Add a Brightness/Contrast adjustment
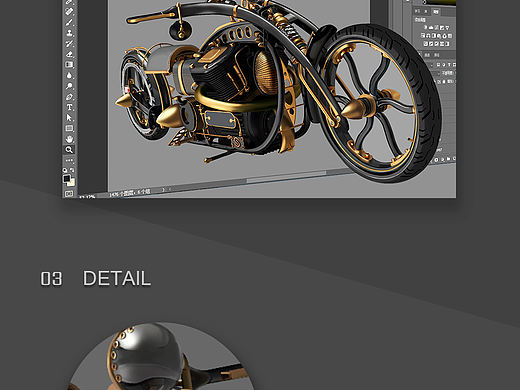 [x=425, y=27]
